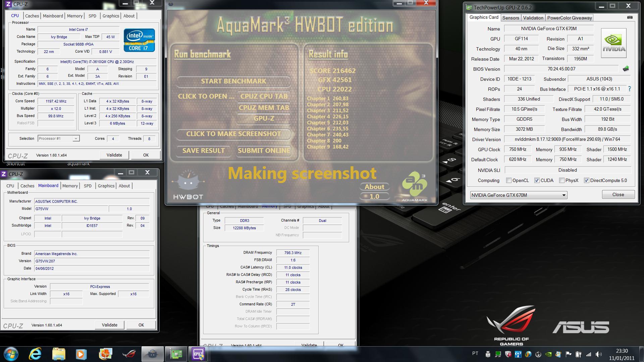Launch Internet Explorer from the taskbar
The image size is (644, 362).
point(35,354)
